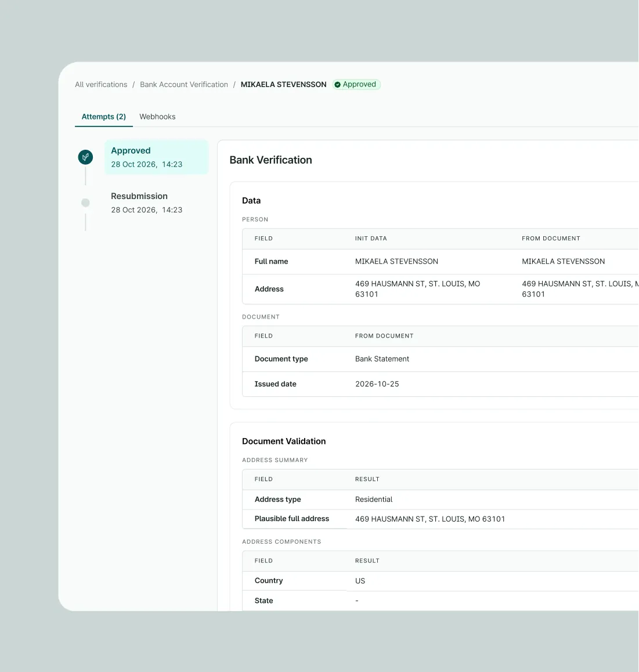
Task: Click the INIT DATA column header
Action: pos(371,239)
